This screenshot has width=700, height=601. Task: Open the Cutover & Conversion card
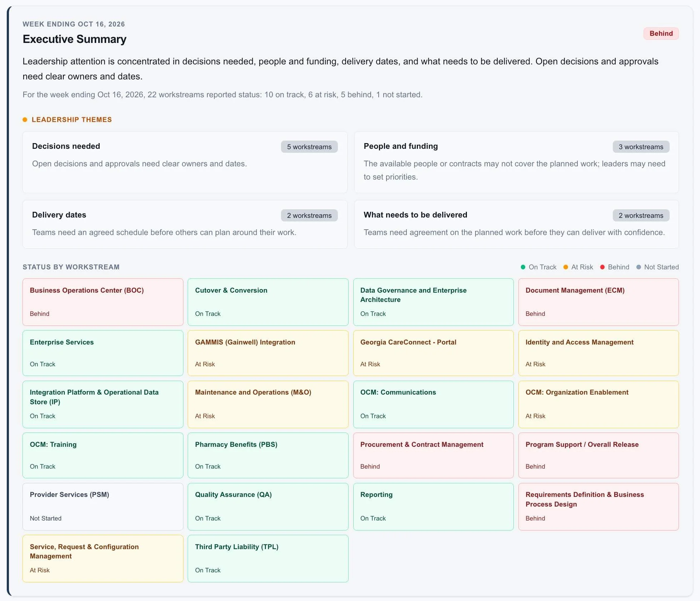point(268,302)
